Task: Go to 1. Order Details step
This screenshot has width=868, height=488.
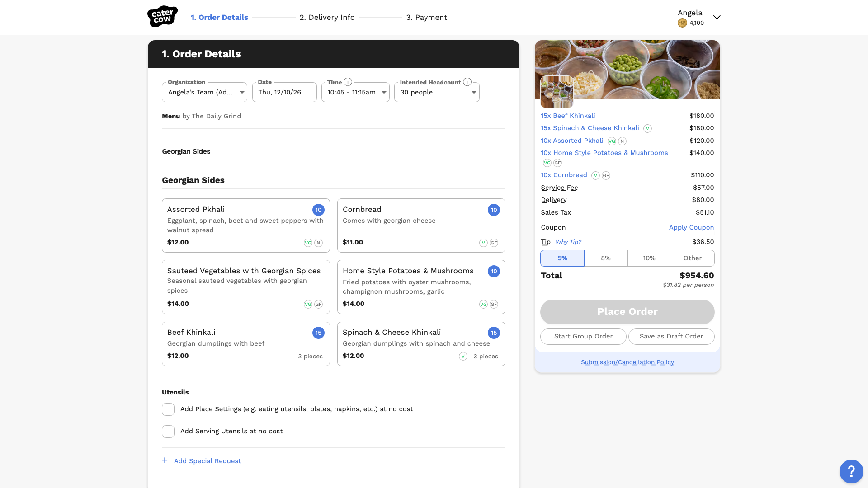Action: (x=219, y=17)
